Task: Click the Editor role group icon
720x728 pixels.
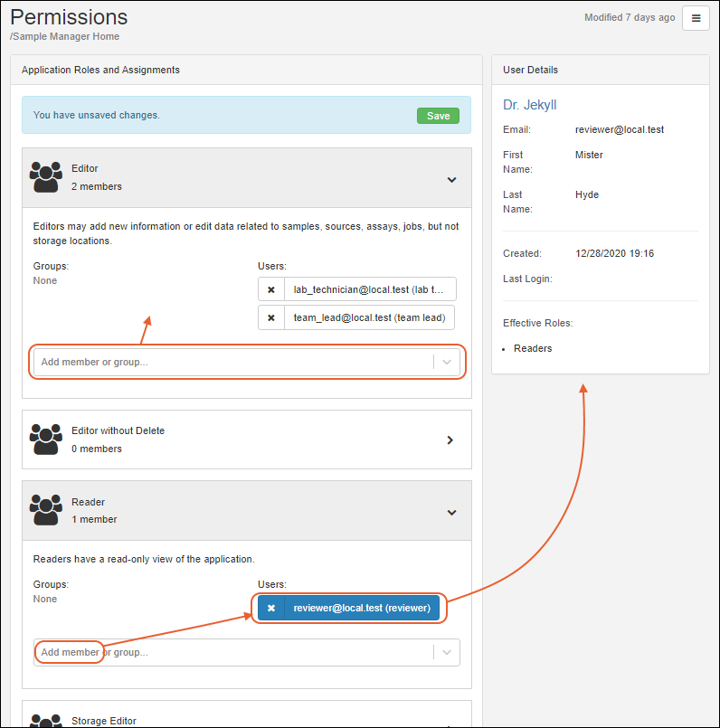Action: tap(45, 177)
